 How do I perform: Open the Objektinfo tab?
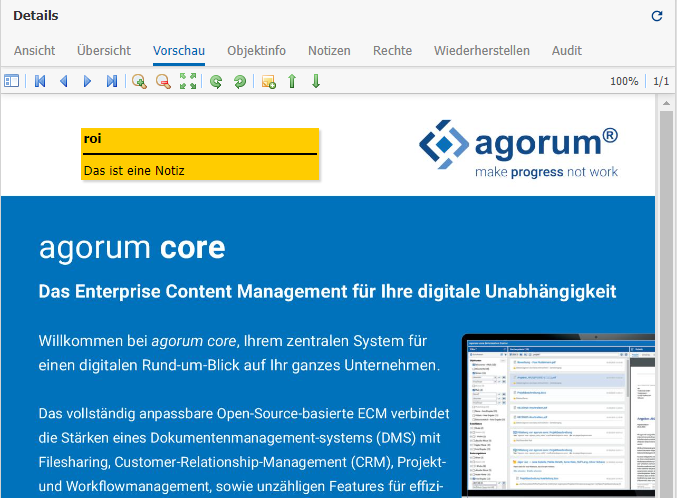coord(256,51)
